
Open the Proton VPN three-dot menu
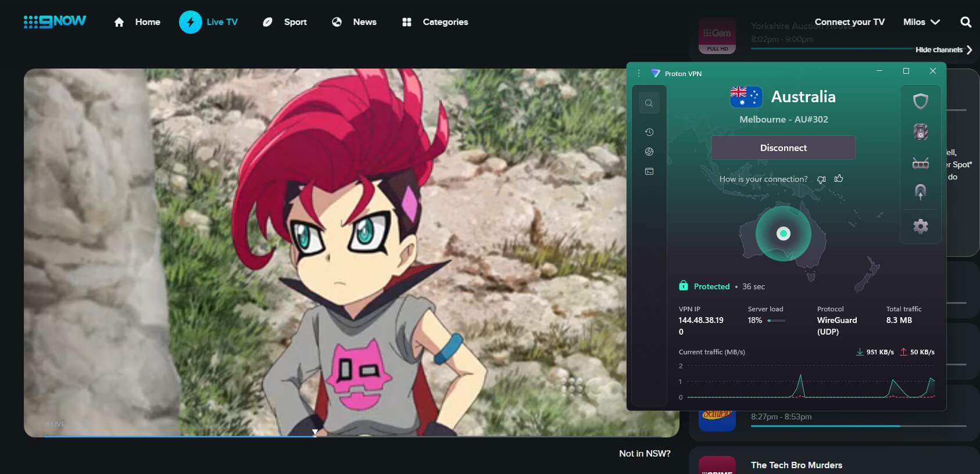click(638, 73)
